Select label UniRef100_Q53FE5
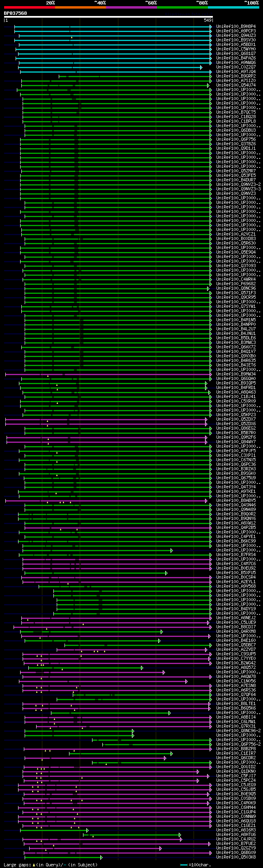This screenshot has height=868, width=263. click(236, 176)
